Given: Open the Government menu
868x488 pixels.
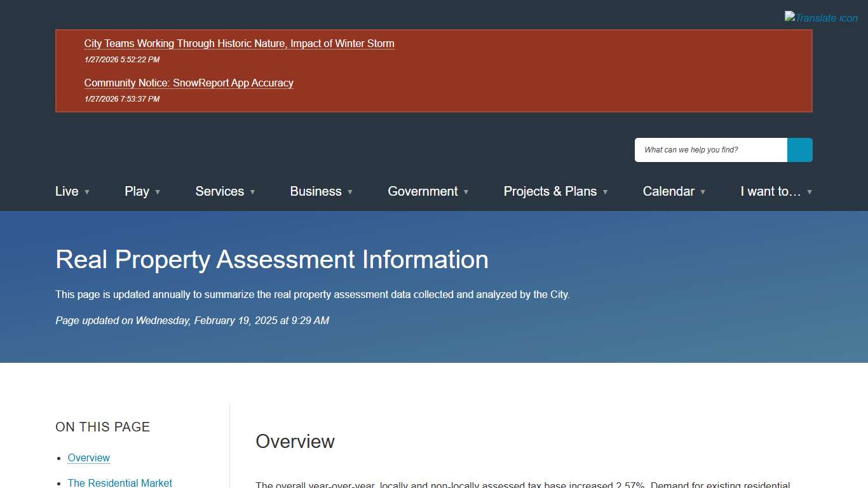Looking at the screenshot, I should point(423,191).
